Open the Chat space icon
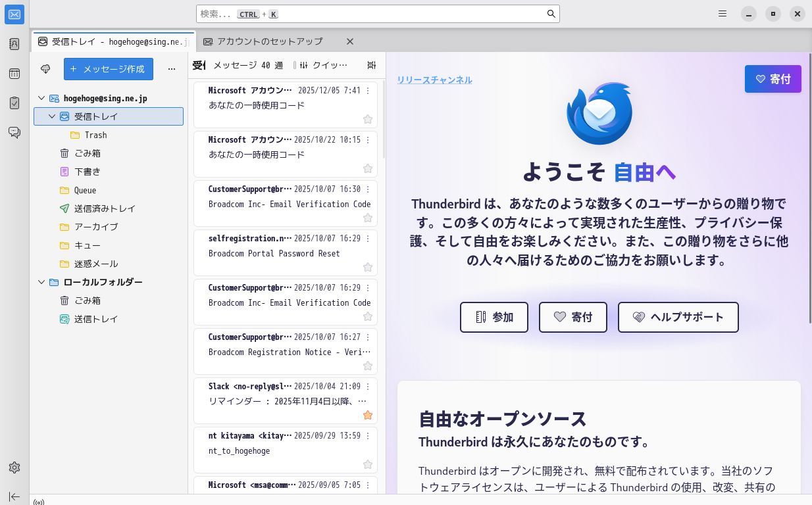 click(x=14, y=133)
